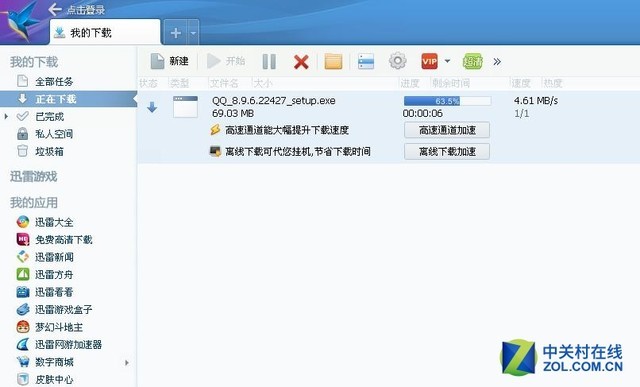Open the 点击登录 login link
The height and width of the screenshot is (387, 640).
(86, 10)
